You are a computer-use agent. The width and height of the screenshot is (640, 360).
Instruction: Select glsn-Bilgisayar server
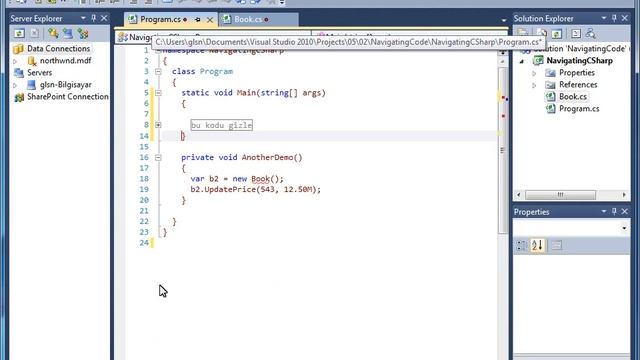pyautogui.click(x=65, y=84)
